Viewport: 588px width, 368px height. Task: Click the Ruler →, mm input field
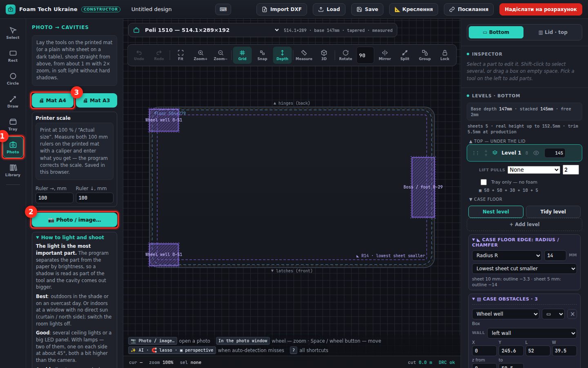[x=54, y=198]
